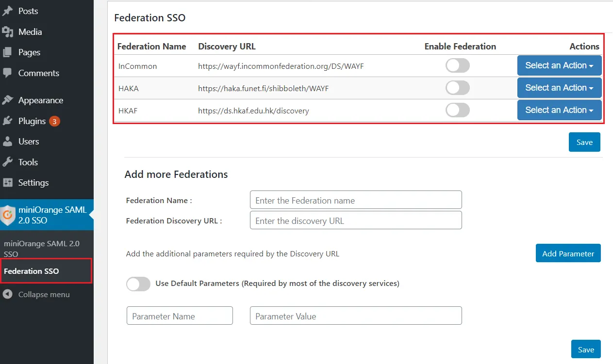Image resolution: width=613 pixels, height=364 pixels.
Task: Click the Federation Name column header
Action: (152, 47)
